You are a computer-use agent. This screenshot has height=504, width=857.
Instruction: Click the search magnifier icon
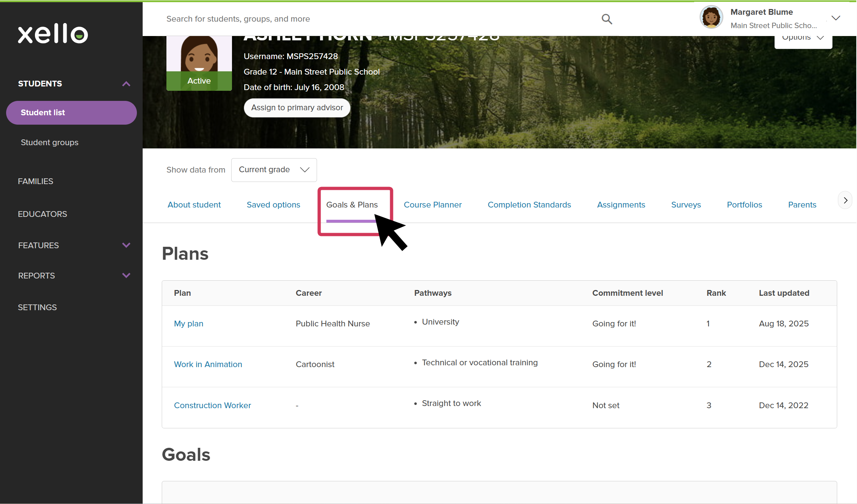click(607, 19)
